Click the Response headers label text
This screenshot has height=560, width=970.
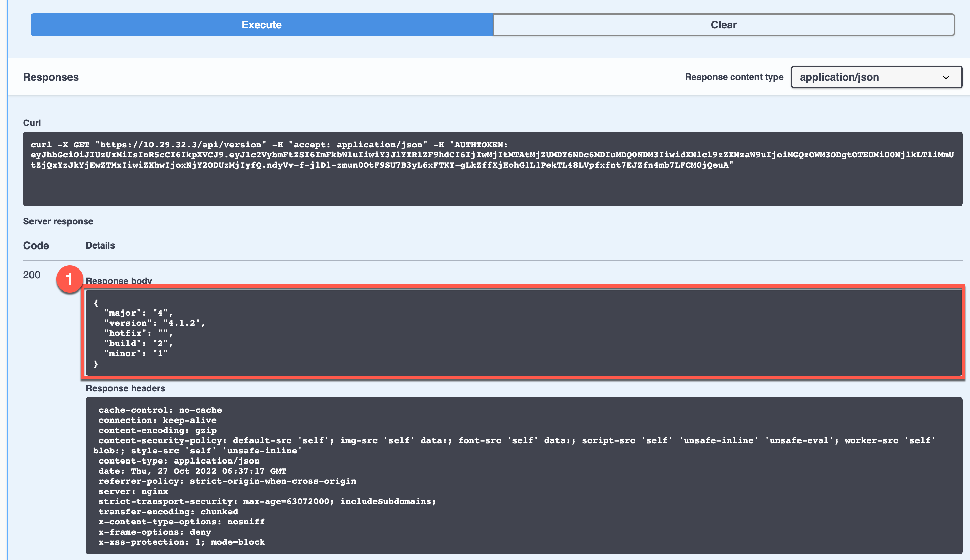[125, 388]
